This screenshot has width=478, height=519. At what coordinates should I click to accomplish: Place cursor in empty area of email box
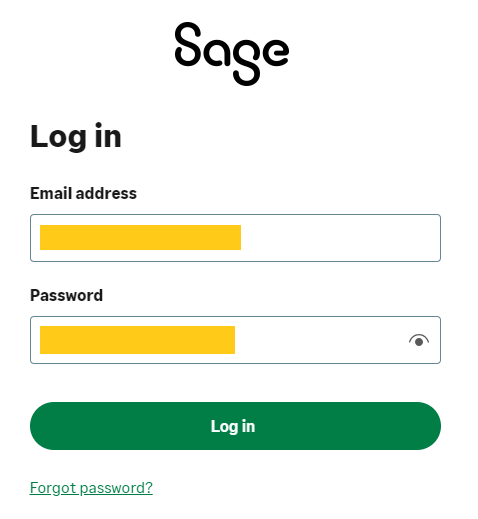tap(340, 238)
